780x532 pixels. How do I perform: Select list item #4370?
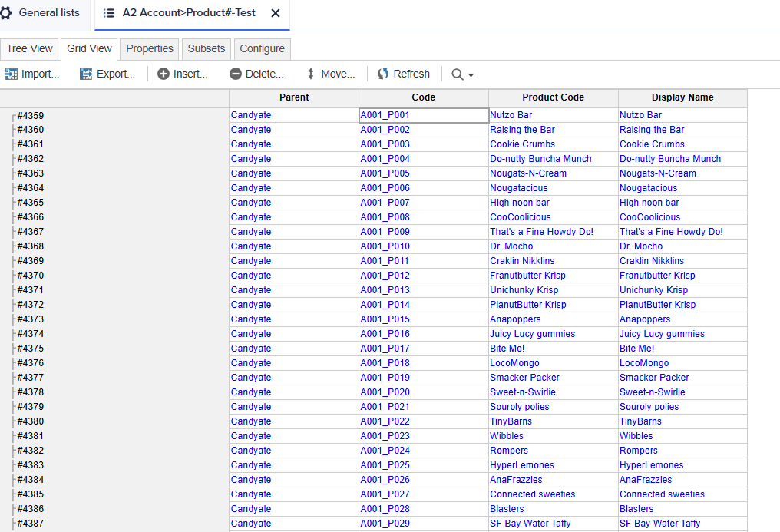point(31,276)
